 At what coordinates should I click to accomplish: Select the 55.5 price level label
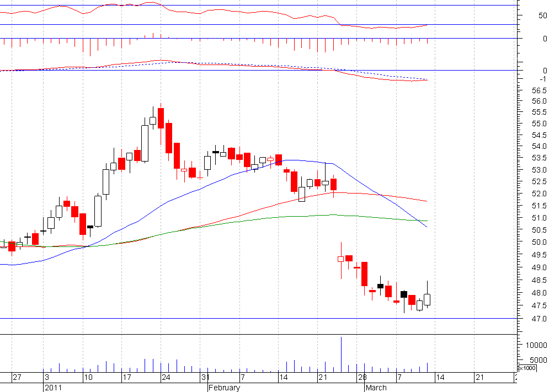pyautogui.click(x=539, y=112)
